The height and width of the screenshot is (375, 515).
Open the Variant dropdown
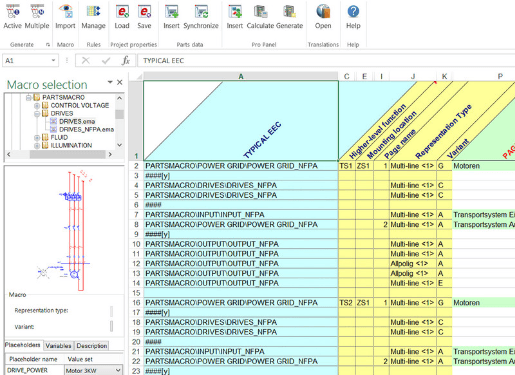click(111, 326)
